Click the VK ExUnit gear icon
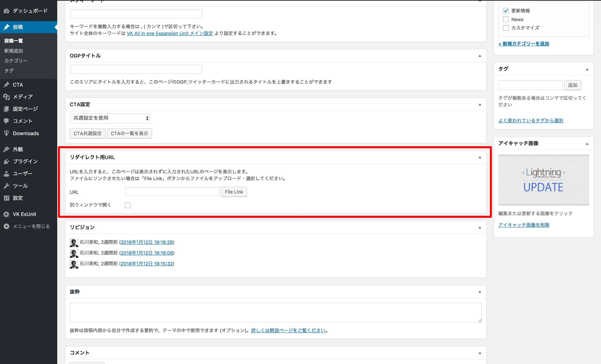This screenshot has width=601, height=364. [6, 214]
